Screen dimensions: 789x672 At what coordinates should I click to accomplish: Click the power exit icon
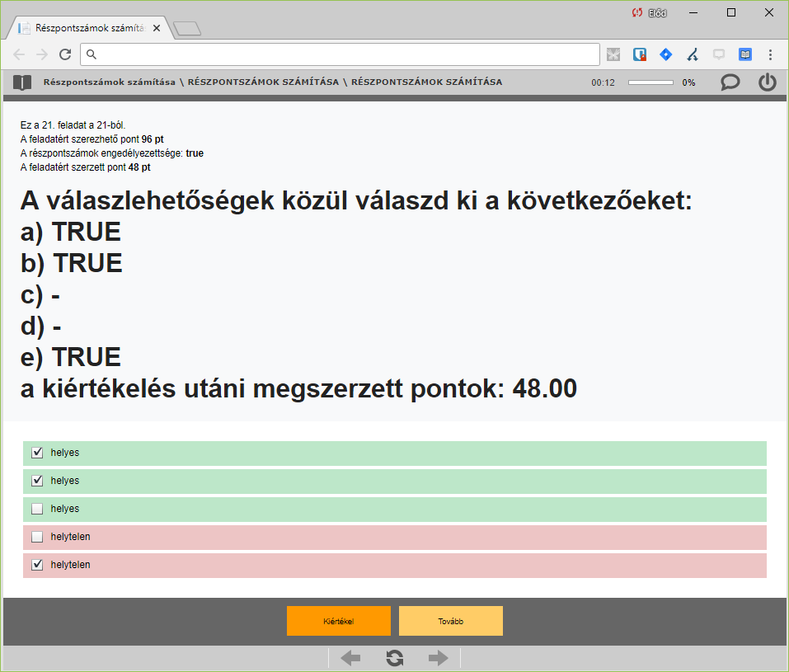pyautogui.click(x=767, y=82)
